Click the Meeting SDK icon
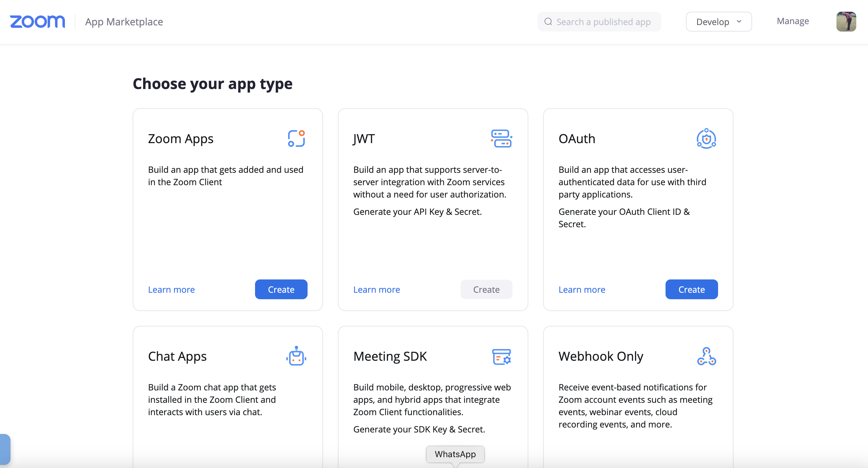Image resolution: width=868 pixels, height=468 pixels. tap(502, 356)
